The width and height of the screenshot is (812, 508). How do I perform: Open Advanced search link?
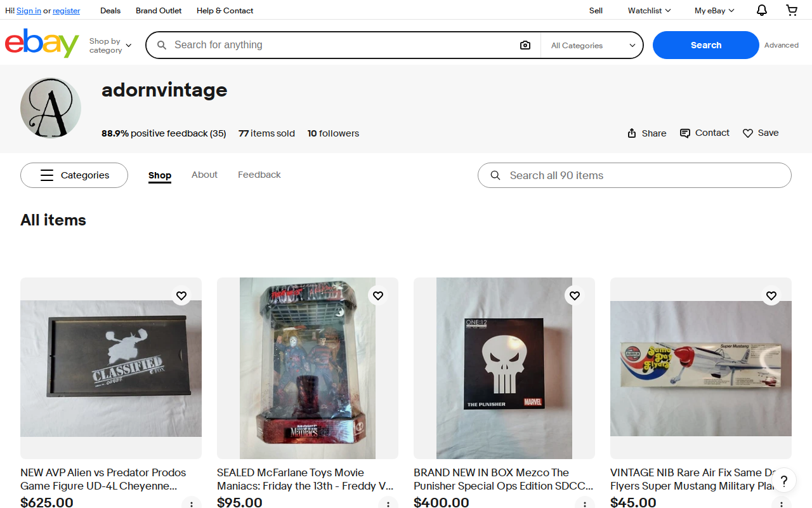tap(782, 45)
